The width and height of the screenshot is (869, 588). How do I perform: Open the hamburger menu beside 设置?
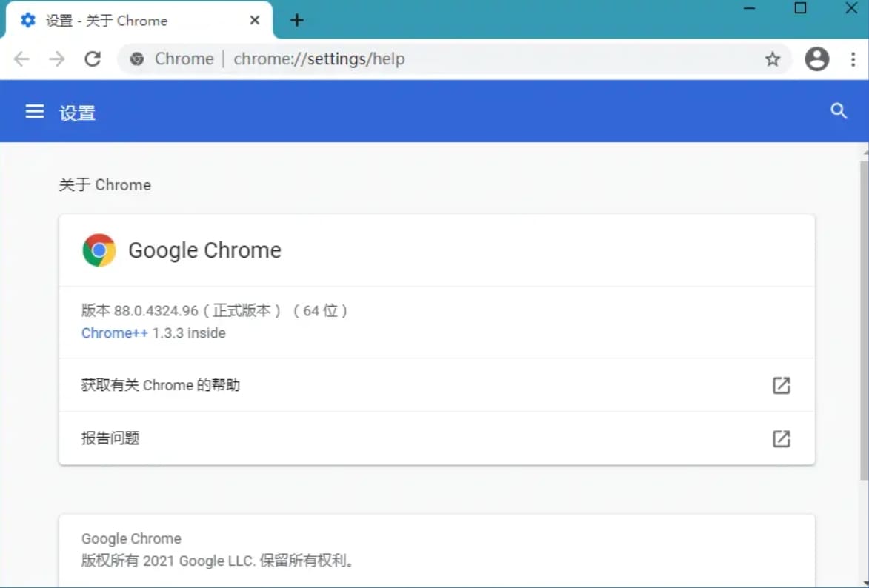[x=34, y=111]
